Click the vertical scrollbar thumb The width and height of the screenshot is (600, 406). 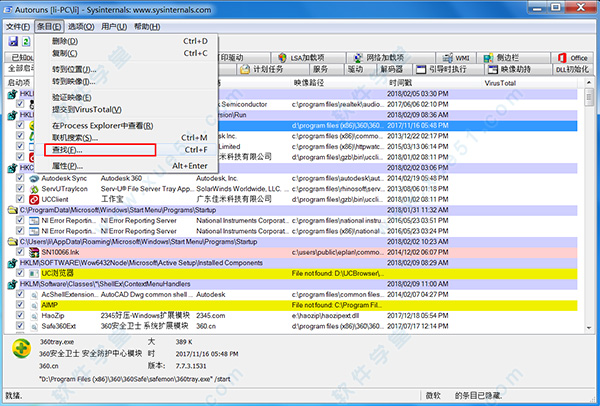(x=589, y=96)
